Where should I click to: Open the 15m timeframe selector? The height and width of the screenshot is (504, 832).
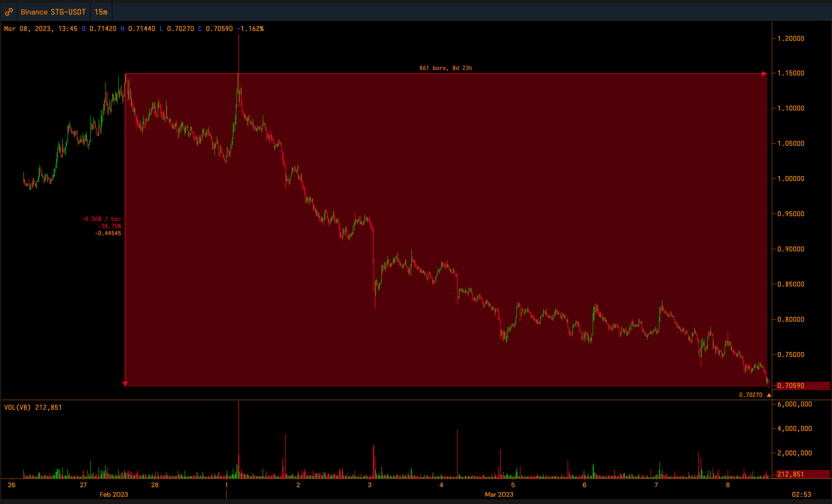click(x=101, y=12)
